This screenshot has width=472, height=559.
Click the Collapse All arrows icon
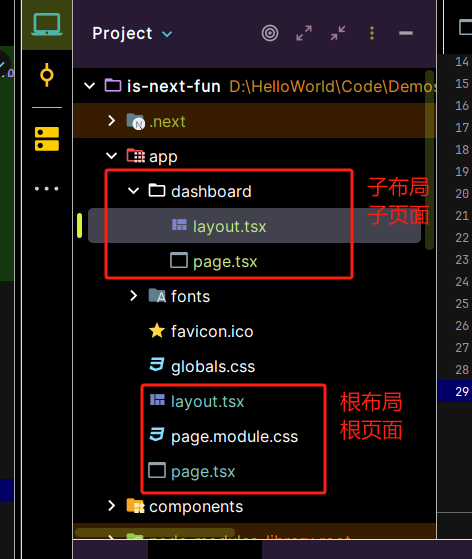(x=338, y=34)
